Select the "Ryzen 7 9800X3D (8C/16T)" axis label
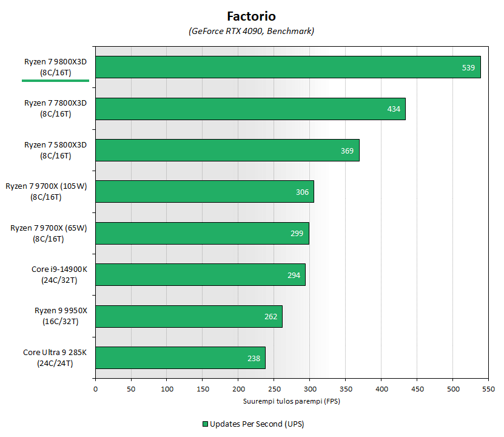 [56, 67]
